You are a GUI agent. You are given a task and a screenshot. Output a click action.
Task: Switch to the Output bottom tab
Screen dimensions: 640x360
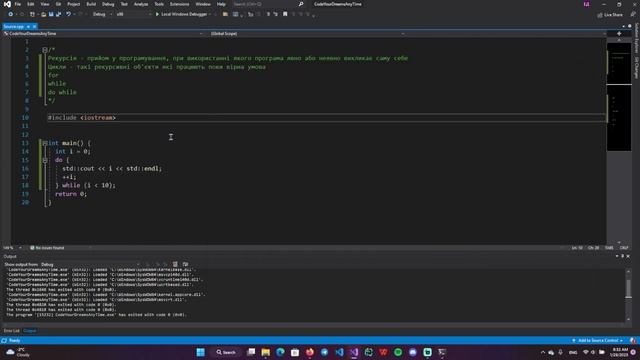point(30,331)
